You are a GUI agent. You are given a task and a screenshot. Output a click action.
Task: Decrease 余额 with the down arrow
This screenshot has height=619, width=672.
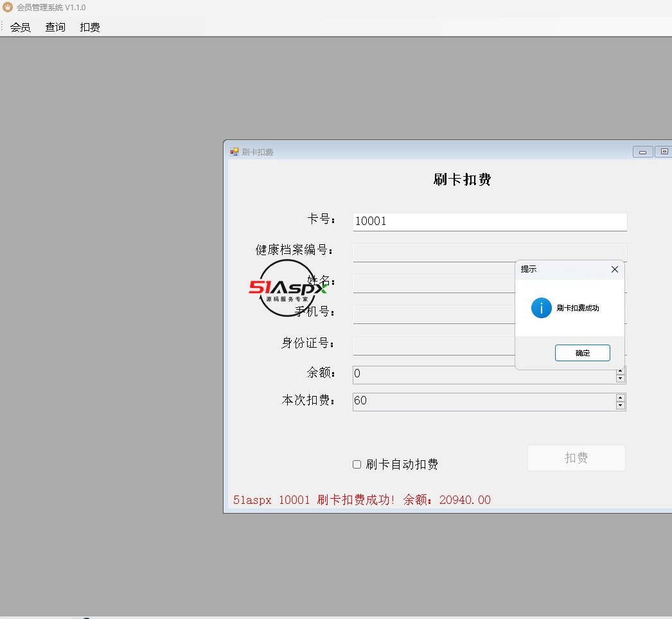coord(620,379)
